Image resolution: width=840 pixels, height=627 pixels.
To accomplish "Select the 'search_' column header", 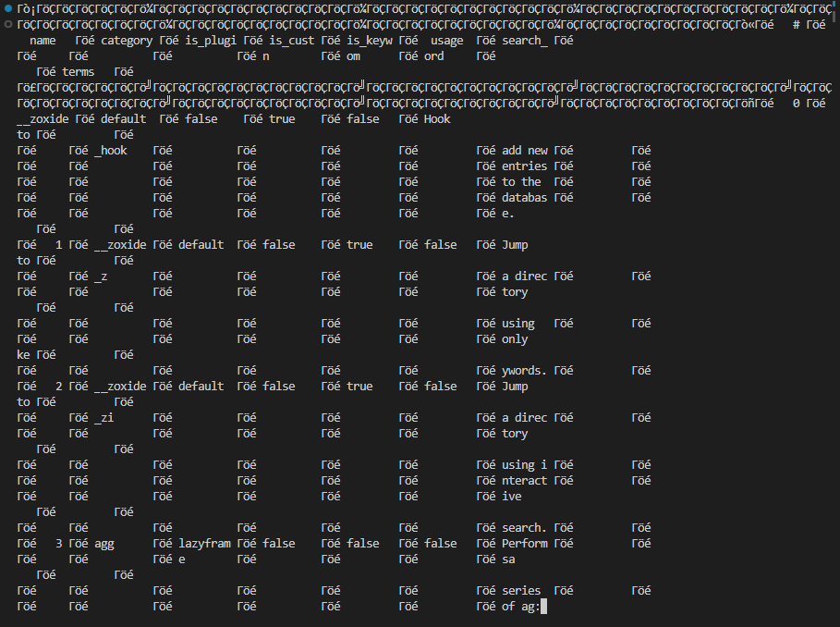I will click(x=525, y=41).
